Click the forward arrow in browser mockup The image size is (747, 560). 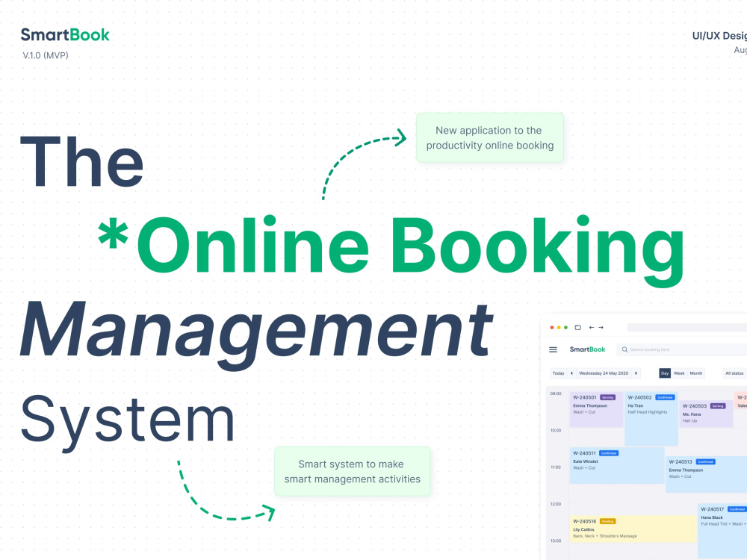(x=601, y=328)
